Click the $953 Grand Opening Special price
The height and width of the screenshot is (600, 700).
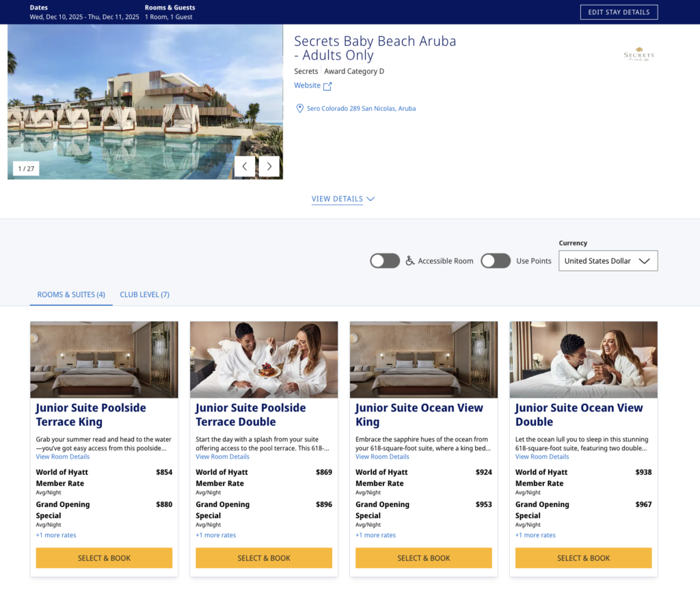(483, 504)
